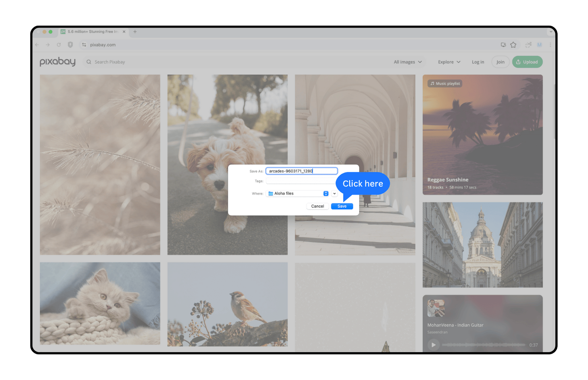Go back with browser back arrow
This screenshot has width=588, height=380.
(37, 45)
